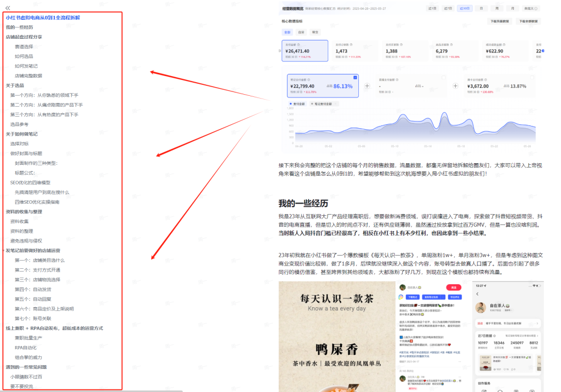Uncheck the 笔记支付金额 ¥22,799.40 card checkbox
Viewport: 561px width, 392px height.
pos(355,78)
